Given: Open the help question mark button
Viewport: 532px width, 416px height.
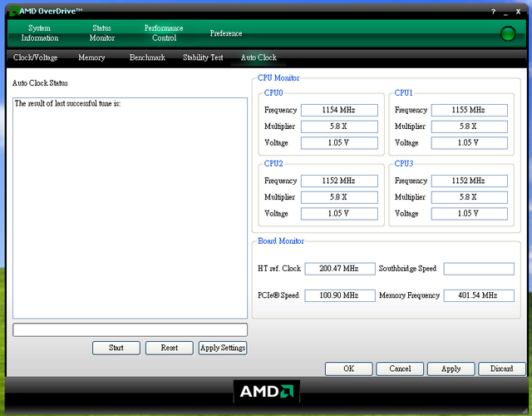Looking at the screenshot, I should (493, 12).
